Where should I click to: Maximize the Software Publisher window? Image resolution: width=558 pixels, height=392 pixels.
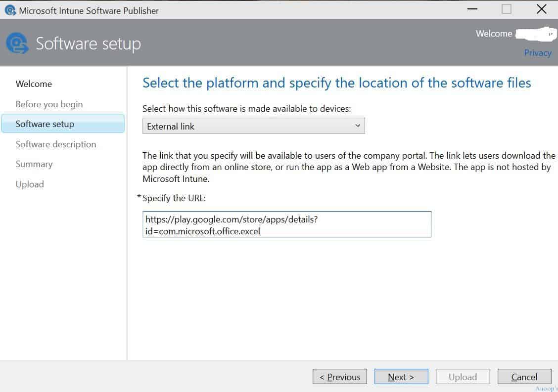point(507,9)
